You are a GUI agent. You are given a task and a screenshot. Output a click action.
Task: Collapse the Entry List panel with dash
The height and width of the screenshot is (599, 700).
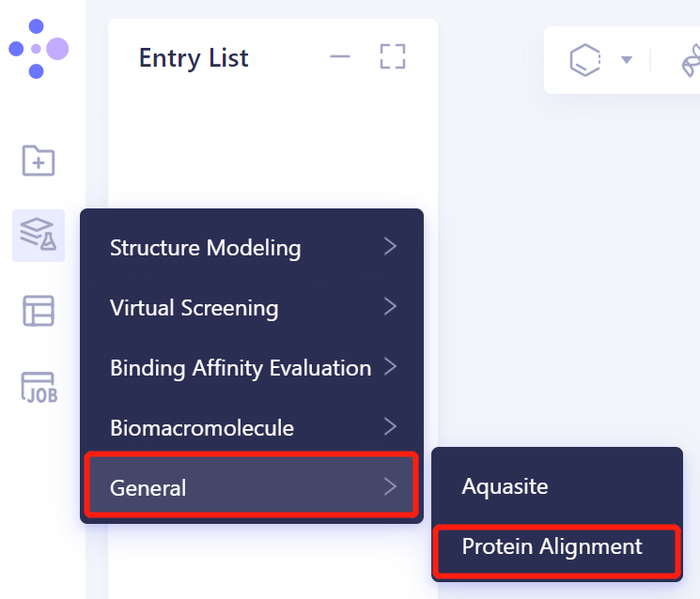pyautogui.click(x=340, y=56)
